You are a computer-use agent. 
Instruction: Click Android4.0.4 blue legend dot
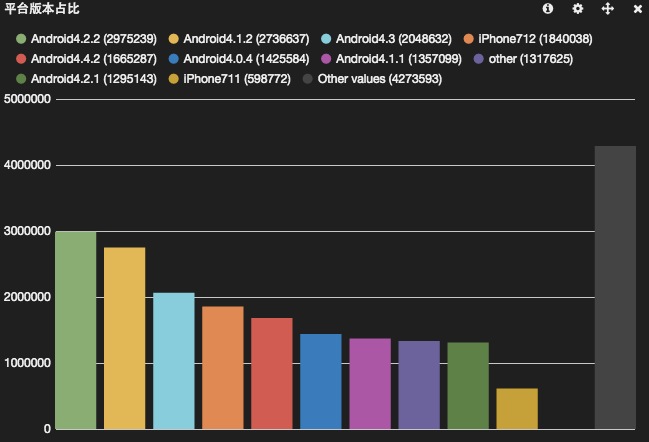point(174,59)
